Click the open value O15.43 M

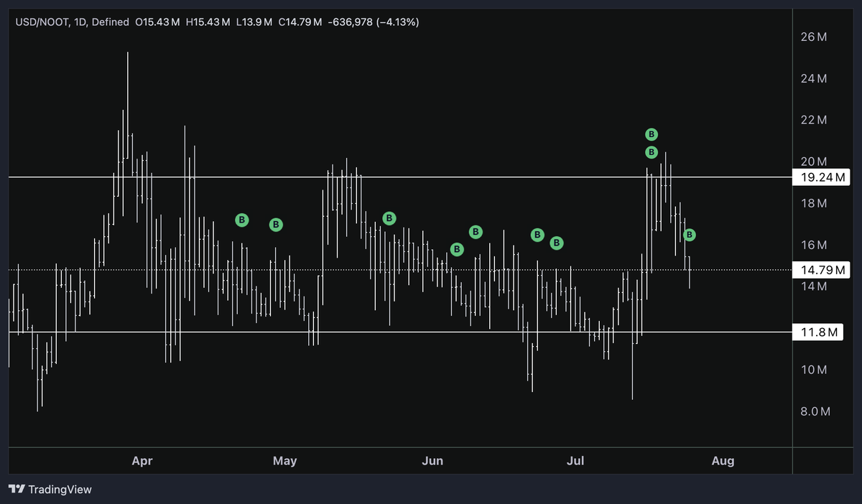click(157, 23)
